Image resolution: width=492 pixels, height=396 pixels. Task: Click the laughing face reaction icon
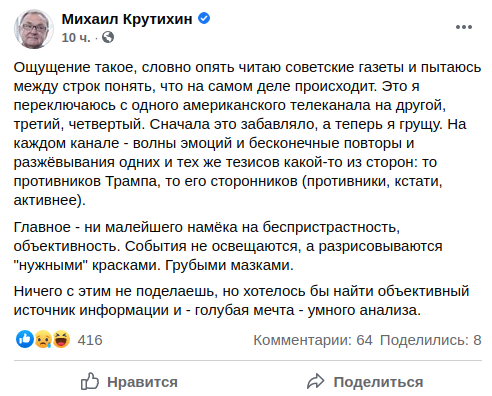click(x=61, y=339)
